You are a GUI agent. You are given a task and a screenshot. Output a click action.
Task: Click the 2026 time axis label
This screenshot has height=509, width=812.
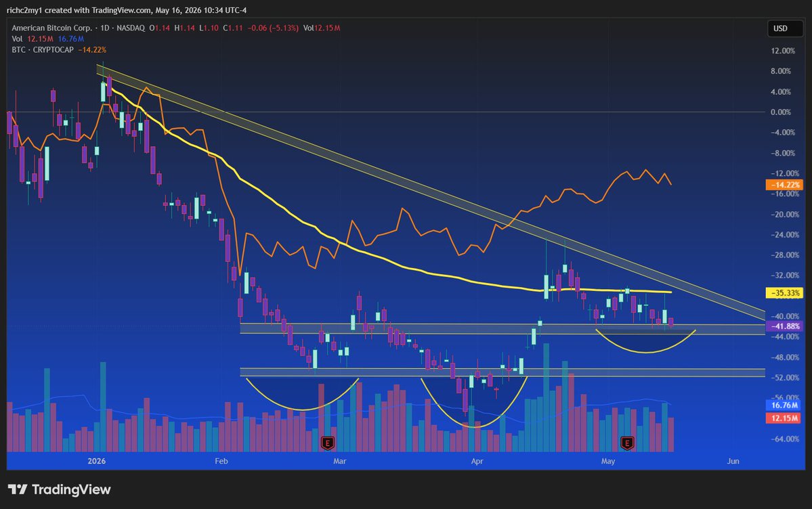pyautogui.click(x=97, y=461)
